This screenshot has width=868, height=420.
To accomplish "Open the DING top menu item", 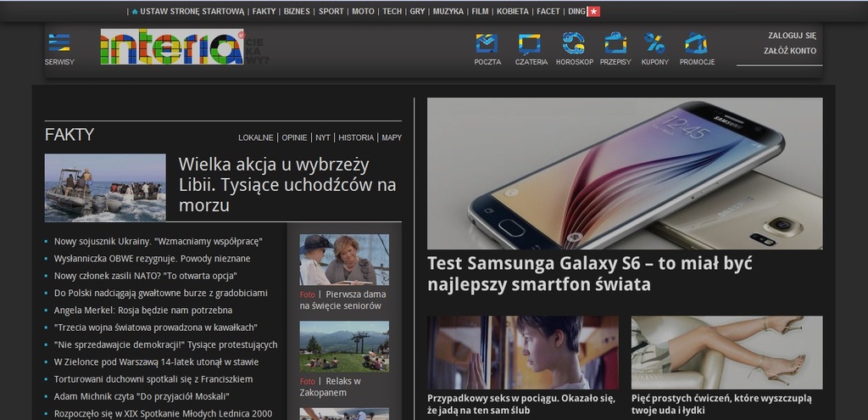I will (576, 11).
